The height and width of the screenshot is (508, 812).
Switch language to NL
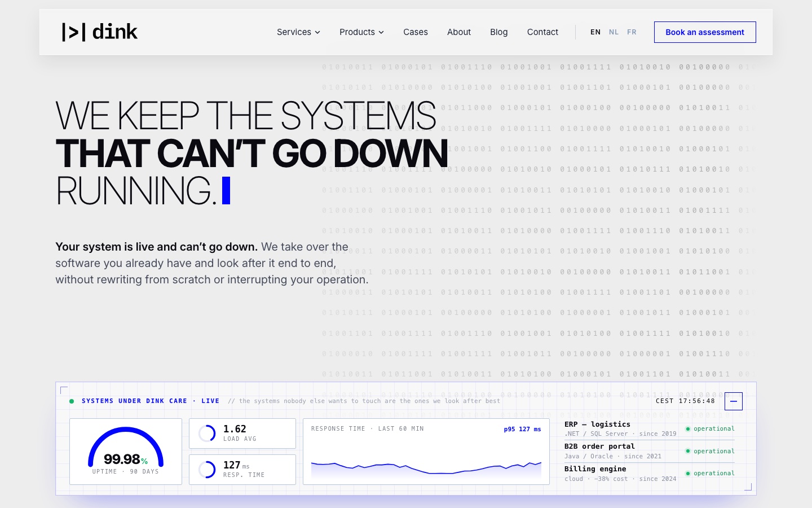click(x=614, y=32)
